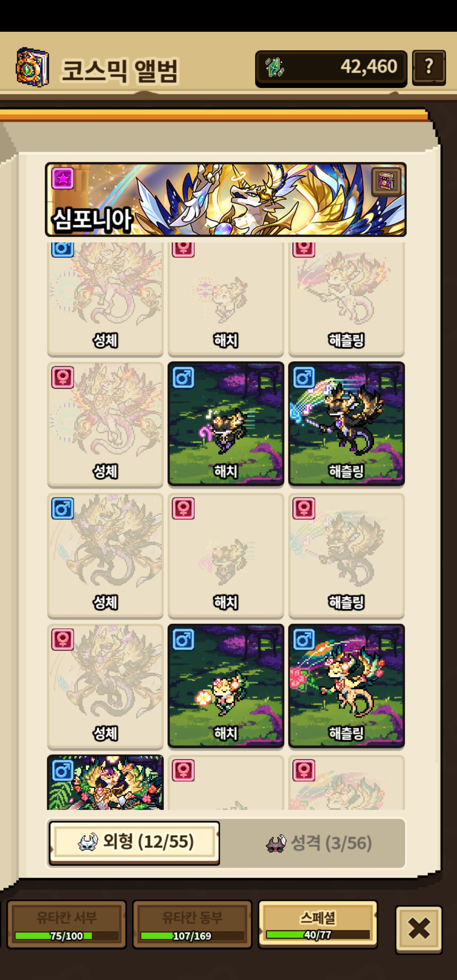The height and width of the screenshot is (980, 457).
Task: Select the 유타칸 서부 region button
Action: click(x=67, y=924)
